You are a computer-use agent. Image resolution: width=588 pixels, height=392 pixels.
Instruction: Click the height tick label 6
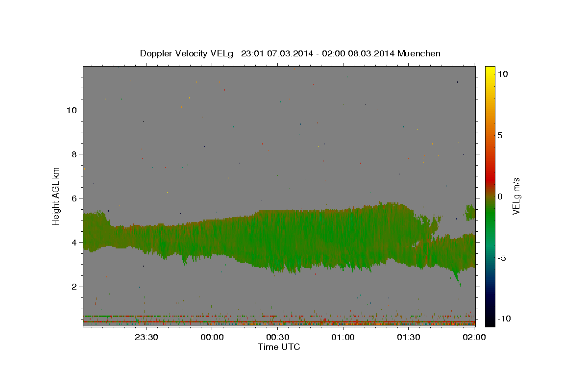74,198
